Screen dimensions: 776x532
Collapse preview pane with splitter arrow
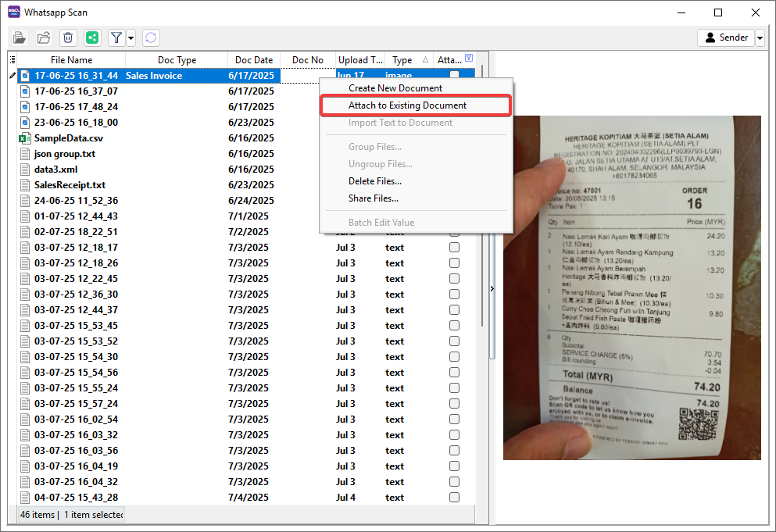click(x=492, y=288)
